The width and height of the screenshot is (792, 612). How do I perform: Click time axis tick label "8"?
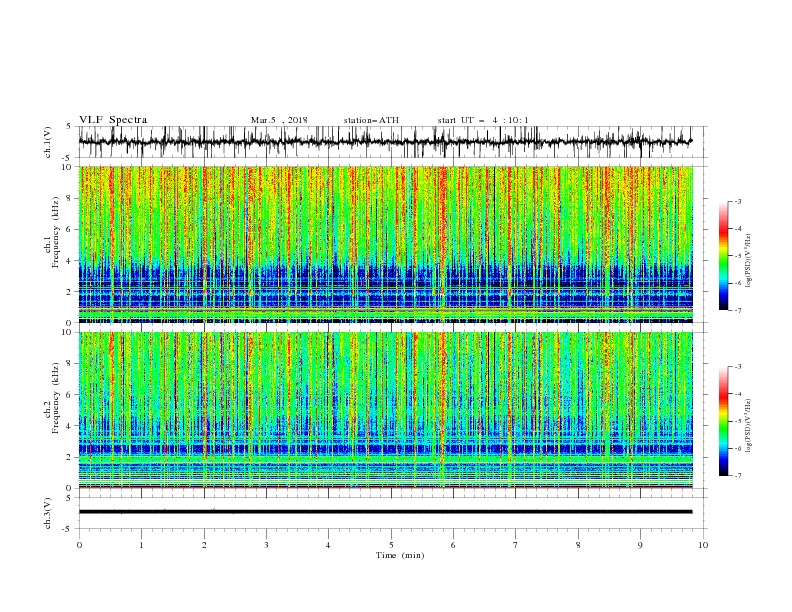coord(578,545)
